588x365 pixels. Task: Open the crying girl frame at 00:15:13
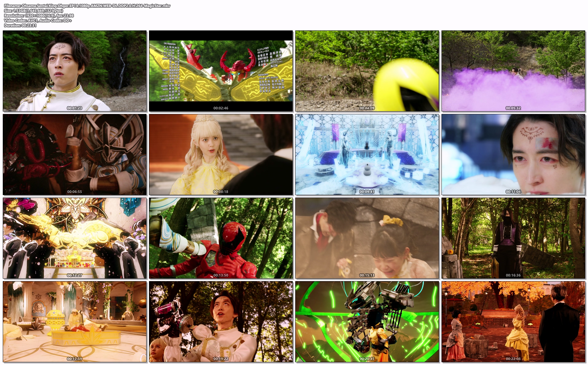click(367, 238)
